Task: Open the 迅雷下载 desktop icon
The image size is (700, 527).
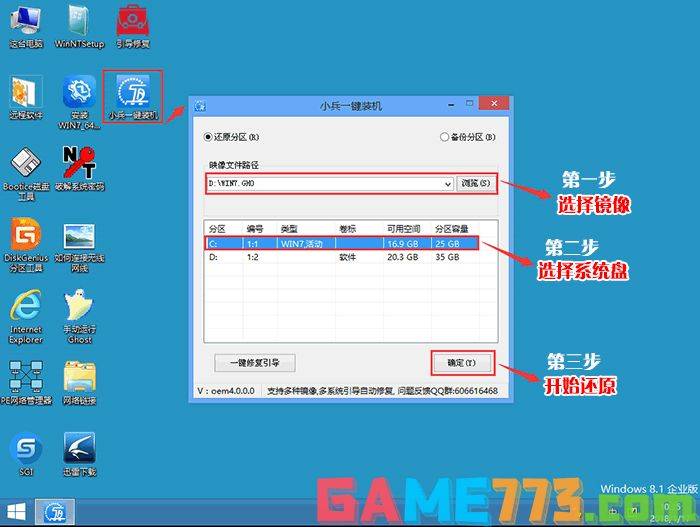Action: click(79, 454)
